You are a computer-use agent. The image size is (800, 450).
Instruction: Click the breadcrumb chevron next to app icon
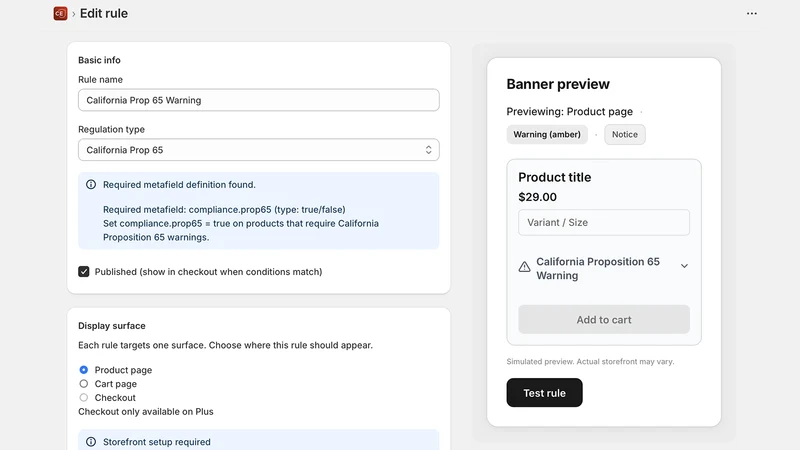73,14
